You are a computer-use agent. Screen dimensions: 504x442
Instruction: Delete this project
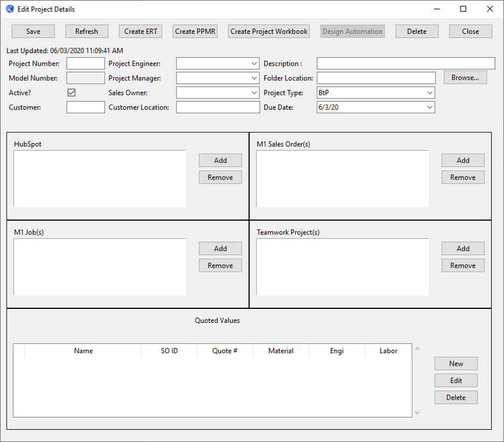tap(417, 31)
